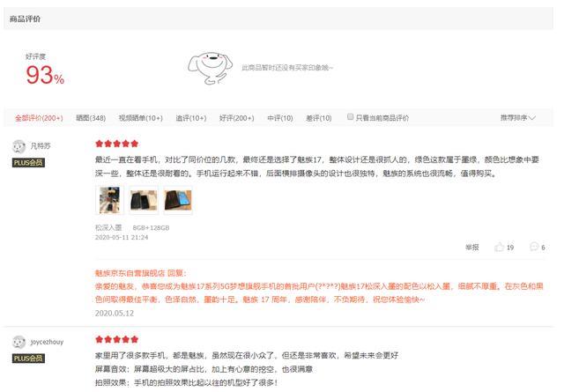Switch to 晒图(348) tab
The height and width of the screenshot is (392, 564).
[x=91, y=118]
